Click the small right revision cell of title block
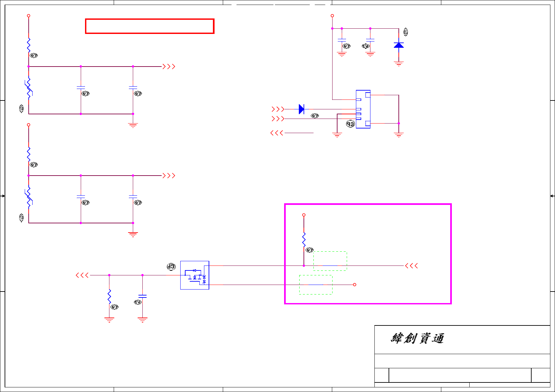The height and width of the screenshot is (392, 555). (x=541, y=375)
